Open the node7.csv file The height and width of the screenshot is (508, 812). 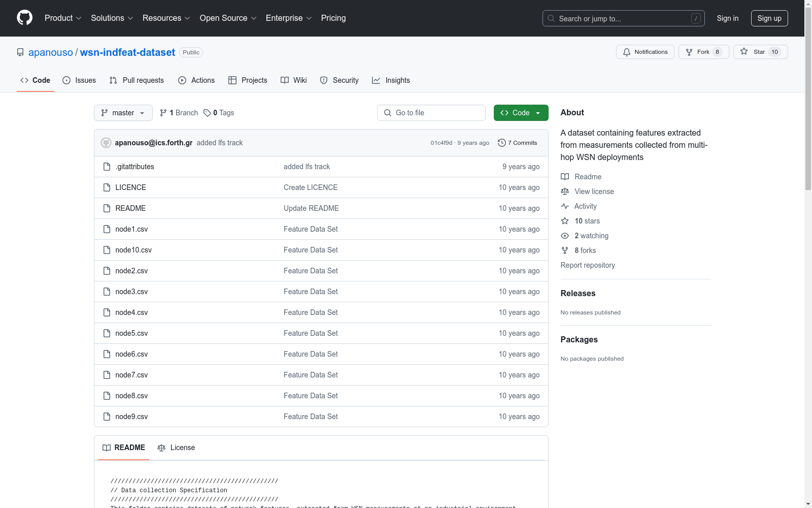coord(131,375)
